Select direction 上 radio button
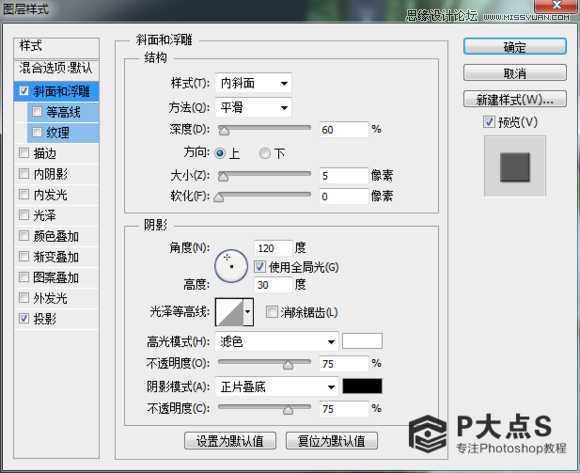 click(220, 153)
